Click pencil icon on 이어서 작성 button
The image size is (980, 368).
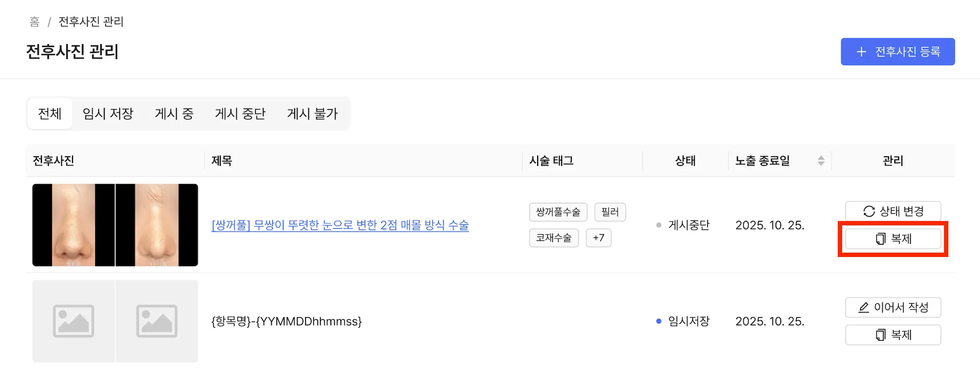[864, 307]
